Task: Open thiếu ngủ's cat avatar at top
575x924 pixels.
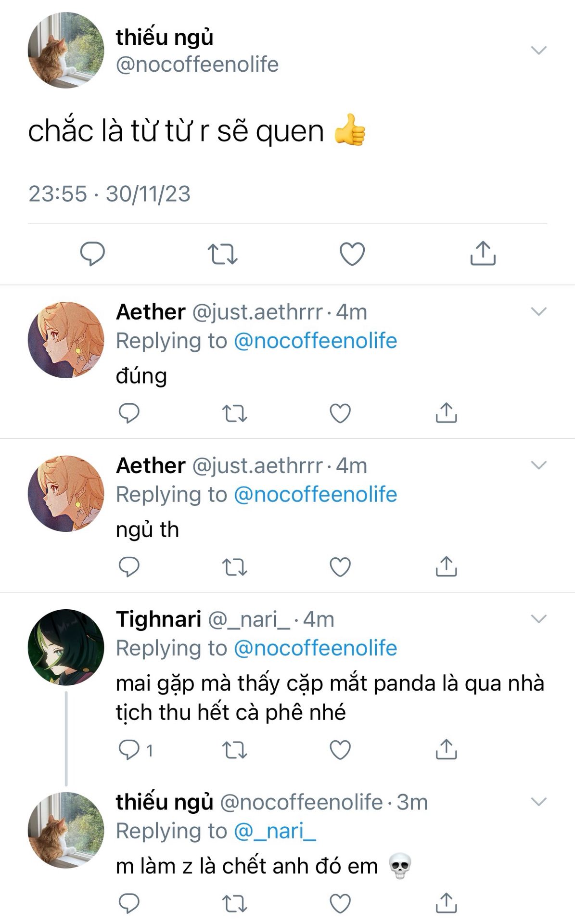Action: point(66,50)
